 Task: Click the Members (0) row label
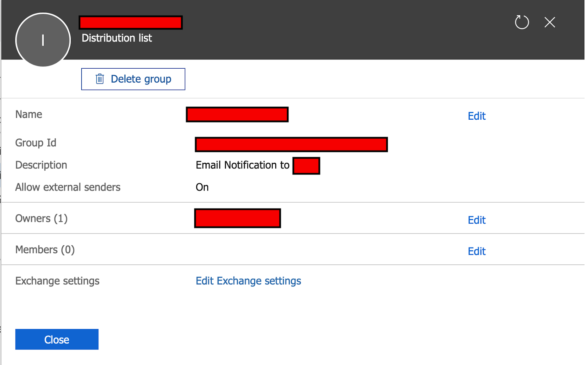(44, 249)
